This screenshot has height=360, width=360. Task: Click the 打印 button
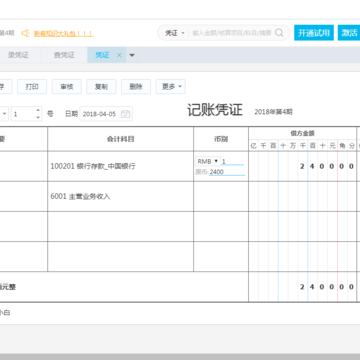32,87
